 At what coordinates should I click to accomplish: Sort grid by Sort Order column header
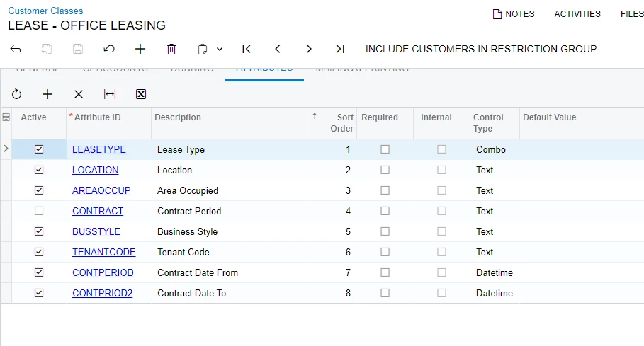[341, 123]
